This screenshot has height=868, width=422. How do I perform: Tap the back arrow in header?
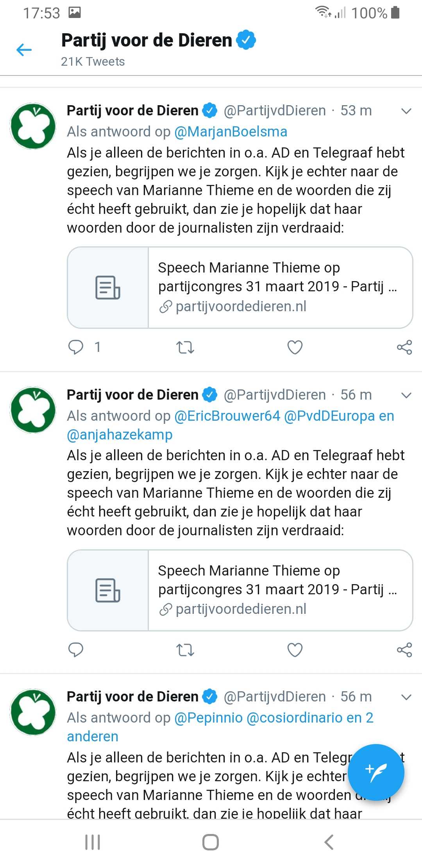[24, 50]
